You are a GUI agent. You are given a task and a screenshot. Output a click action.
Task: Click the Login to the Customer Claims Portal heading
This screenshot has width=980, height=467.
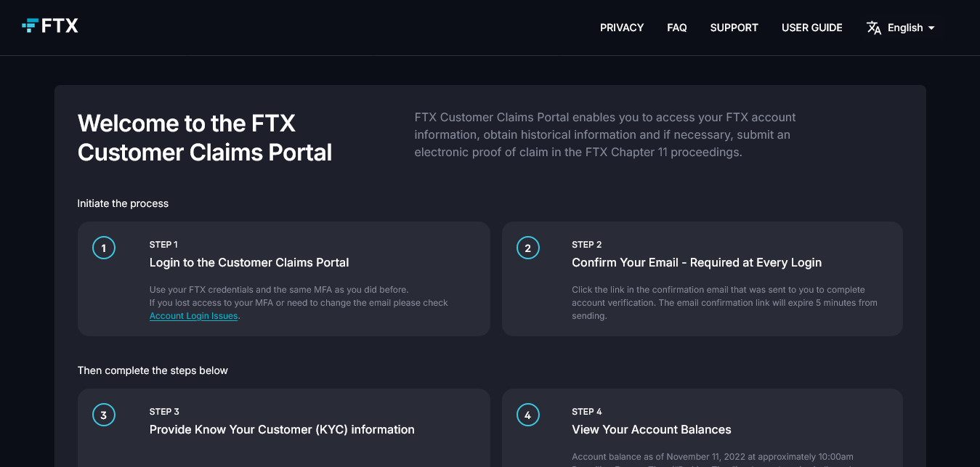(x=249, y=263)
